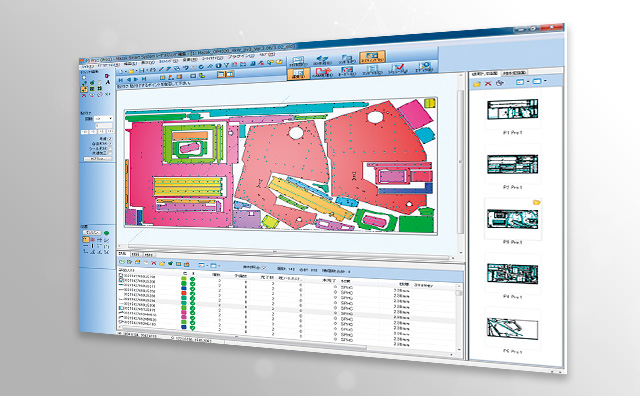Toggle third checkbox in left placement options

tap(110, 149)
